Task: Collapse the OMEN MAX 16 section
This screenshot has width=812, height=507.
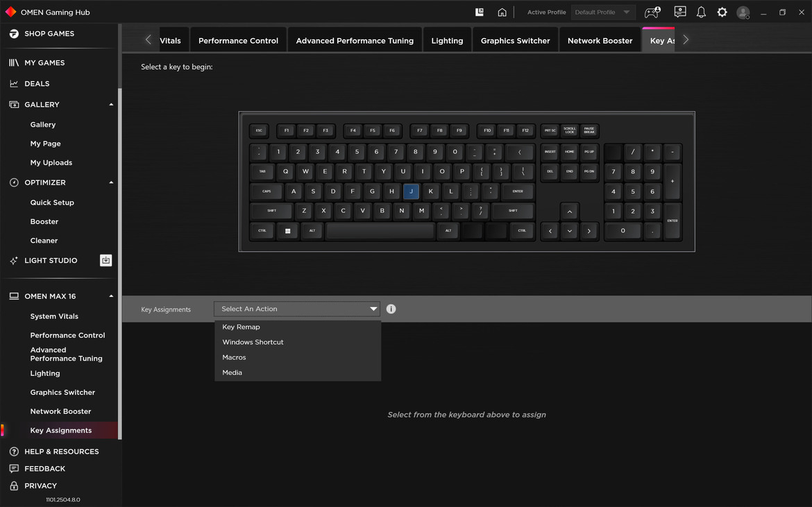Action: [111, 296]
